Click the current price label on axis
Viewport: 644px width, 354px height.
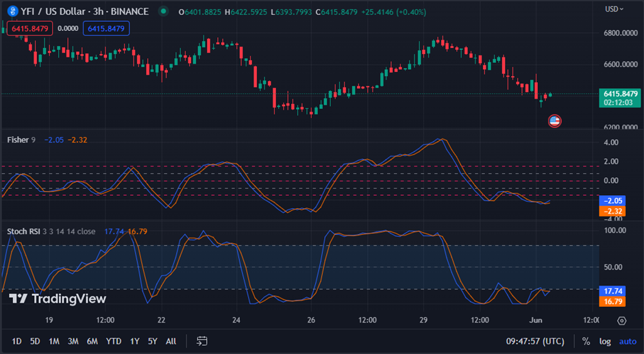(619, 98)
